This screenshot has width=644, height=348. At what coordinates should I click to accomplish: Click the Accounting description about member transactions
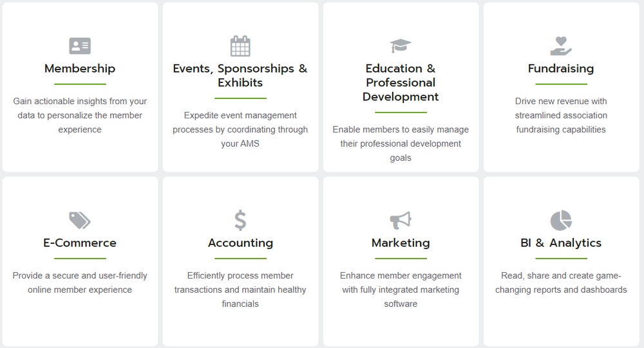pyautogui.click(x=240, y=289)
